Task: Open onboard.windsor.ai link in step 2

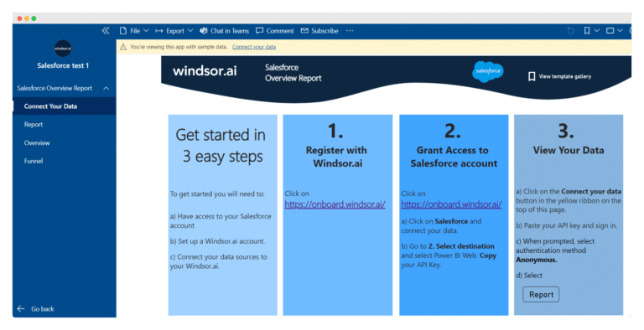Action: pyautogui.click(x=451, y=204)
